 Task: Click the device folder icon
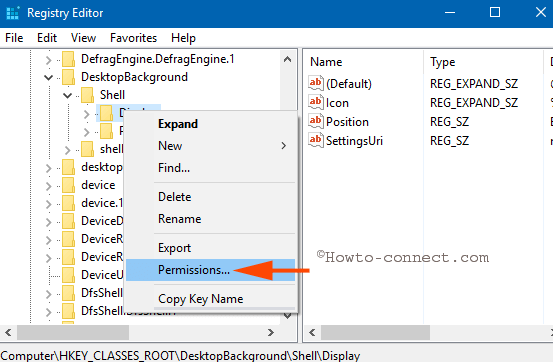click(x=68, y=185)
